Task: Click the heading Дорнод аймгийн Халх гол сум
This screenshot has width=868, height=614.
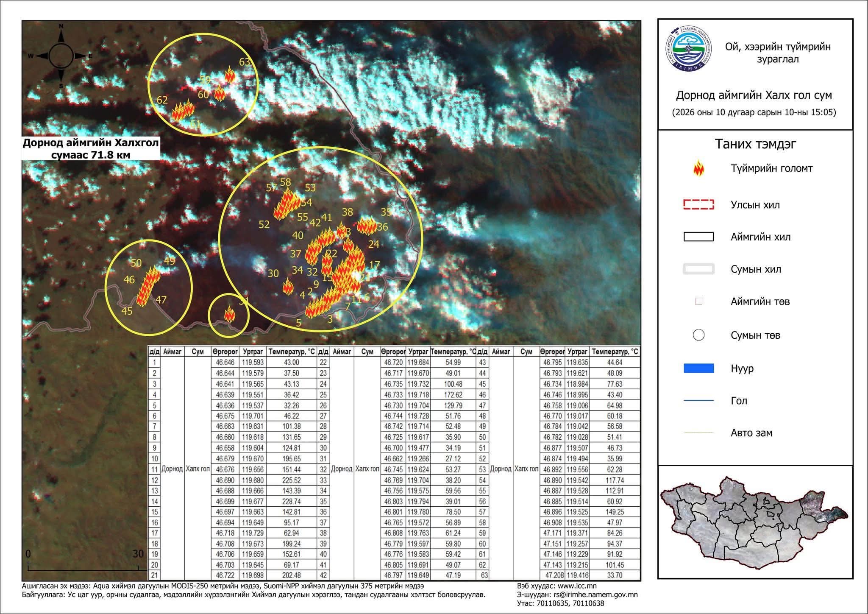Action: (754, 95)
